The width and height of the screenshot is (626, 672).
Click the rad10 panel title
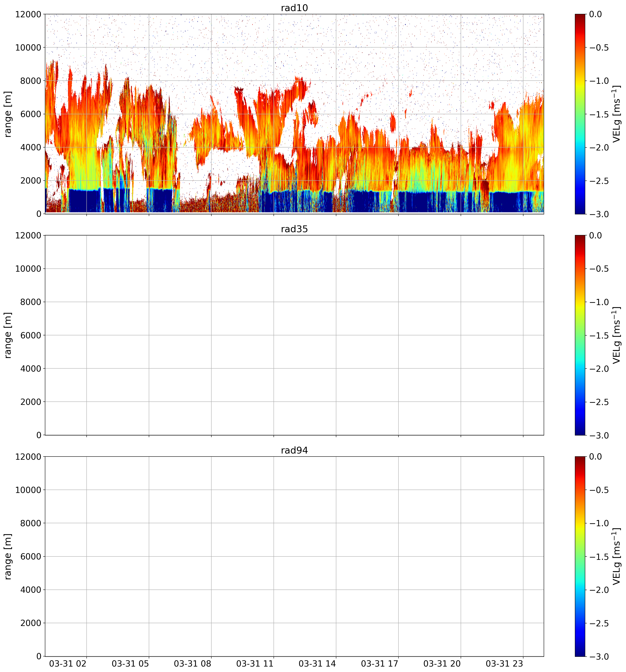[294, 8]
